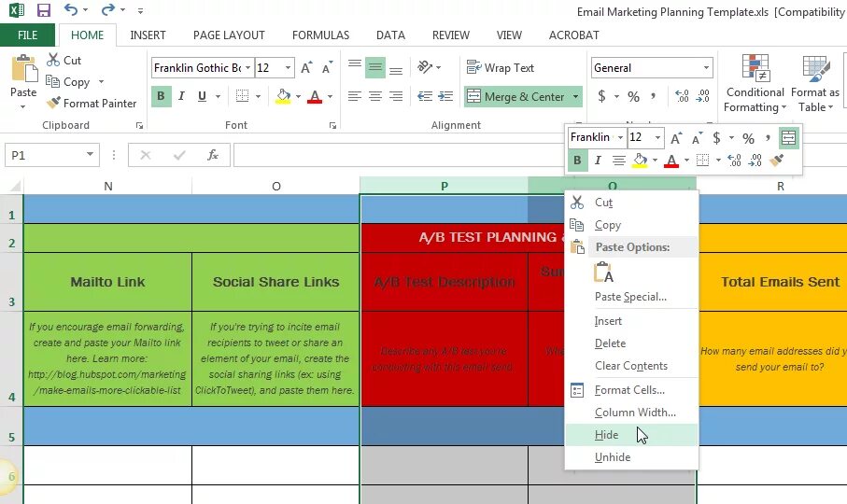The width and height of the screenshot is (847, 504).
Task: Click Decrease Decimal in the ribbon
Action: click(703, 96)
